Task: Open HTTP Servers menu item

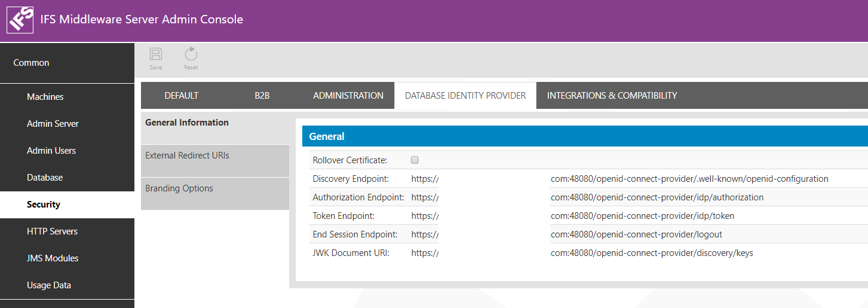Action: coord(52,231)
